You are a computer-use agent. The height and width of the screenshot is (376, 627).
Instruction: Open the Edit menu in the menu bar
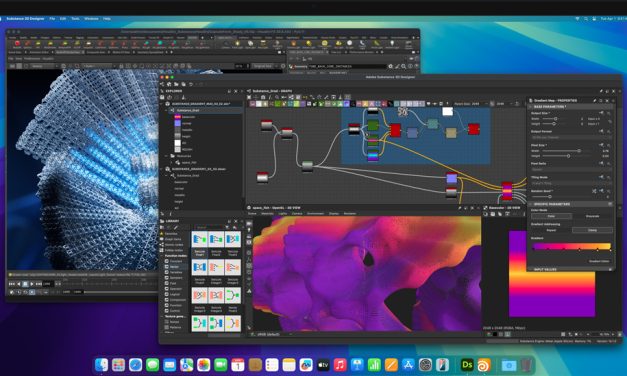tap(63, 19)
